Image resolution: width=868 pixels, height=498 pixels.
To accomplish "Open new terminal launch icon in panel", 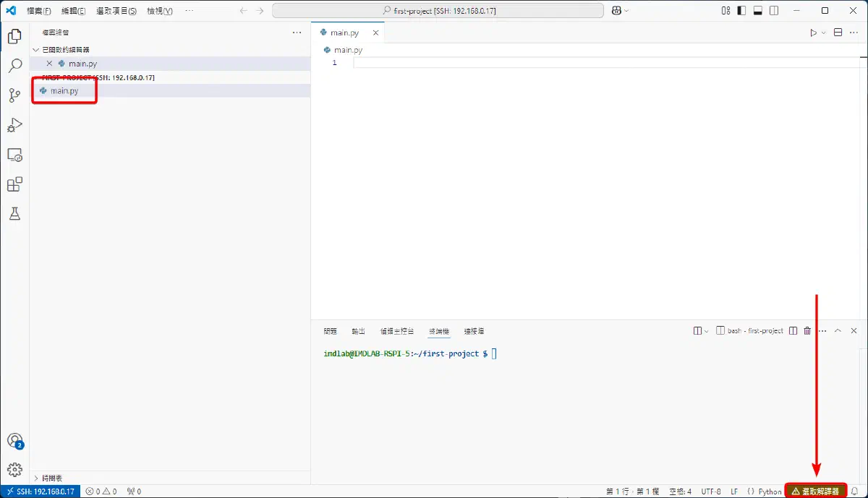I will [x=698, y=330].
